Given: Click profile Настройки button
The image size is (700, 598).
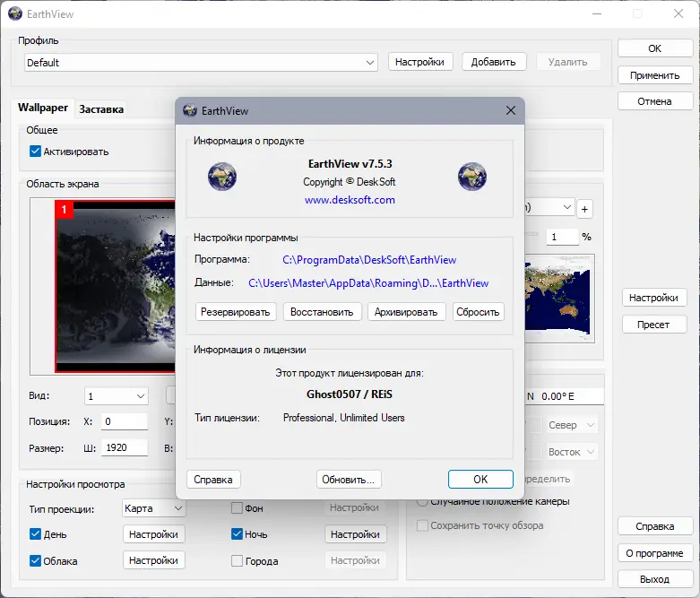Looking at the screenshot, I should coord(420,62).
